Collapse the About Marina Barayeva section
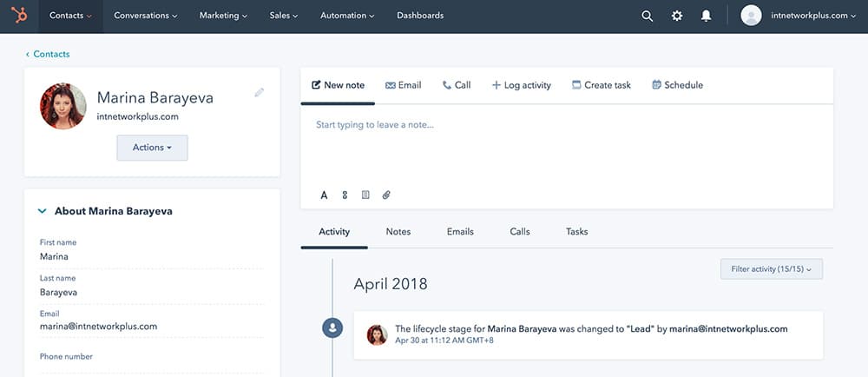Screen dimensions: 868x377 pos(42,211)
